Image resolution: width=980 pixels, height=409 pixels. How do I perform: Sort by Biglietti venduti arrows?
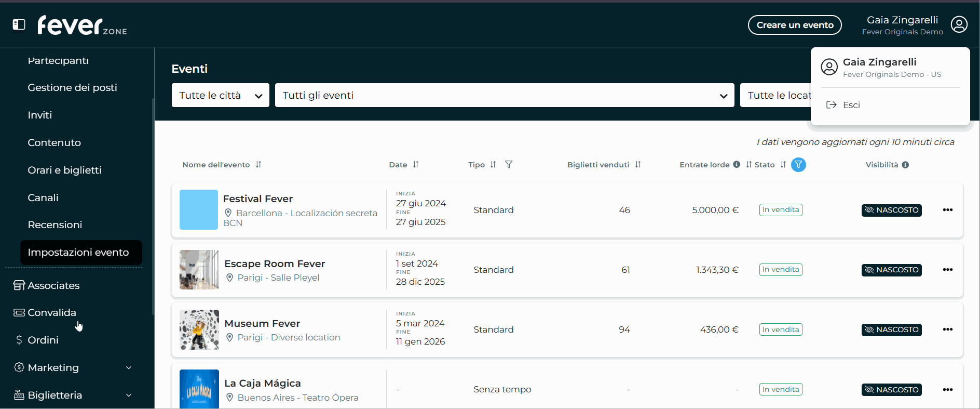click(x=638, y=165)
